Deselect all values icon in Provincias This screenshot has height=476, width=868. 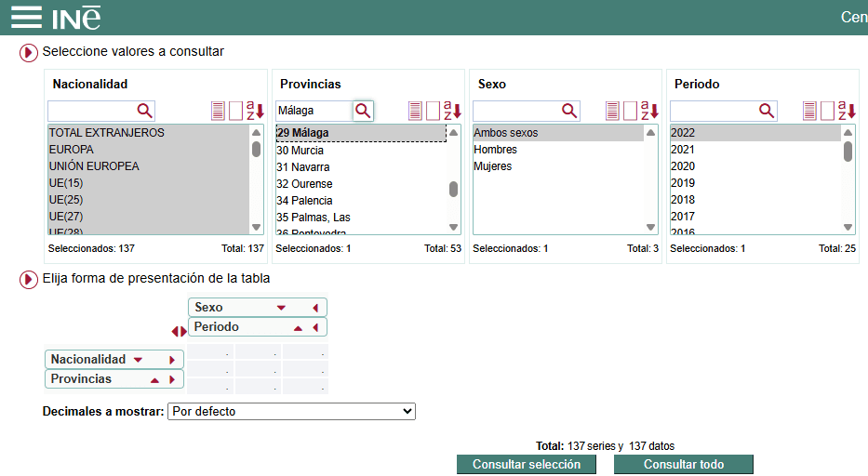point(433,112)
